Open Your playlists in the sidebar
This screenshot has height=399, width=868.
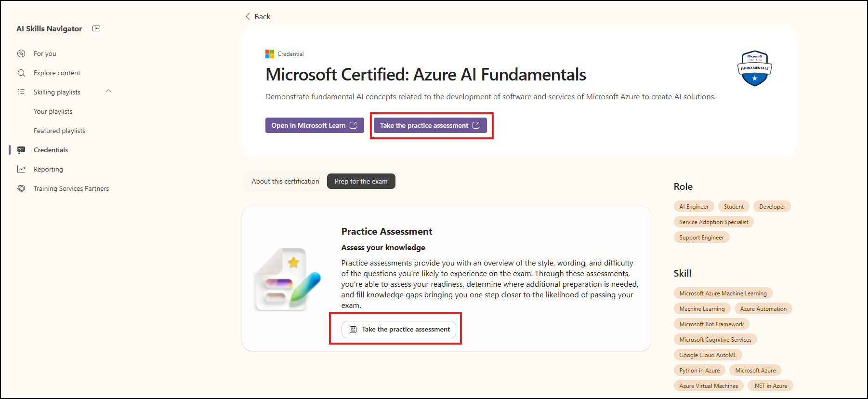tap(53, 111)
